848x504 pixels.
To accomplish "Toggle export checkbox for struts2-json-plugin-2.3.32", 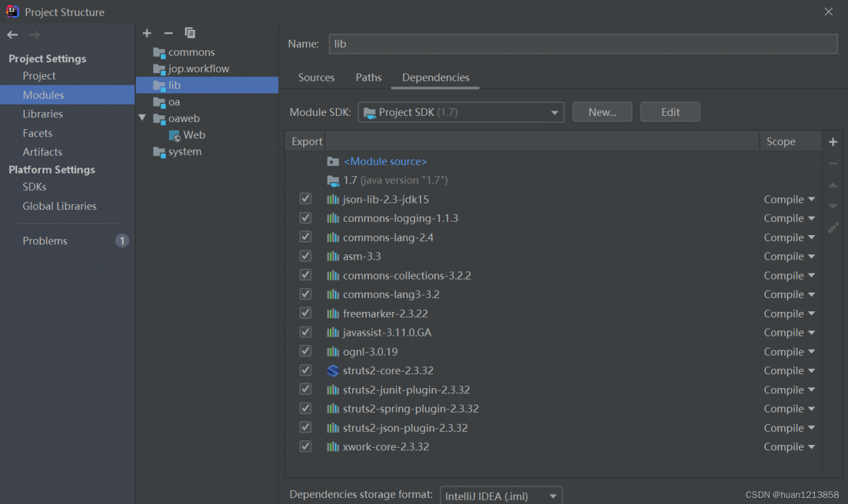I will pos(305,427).
